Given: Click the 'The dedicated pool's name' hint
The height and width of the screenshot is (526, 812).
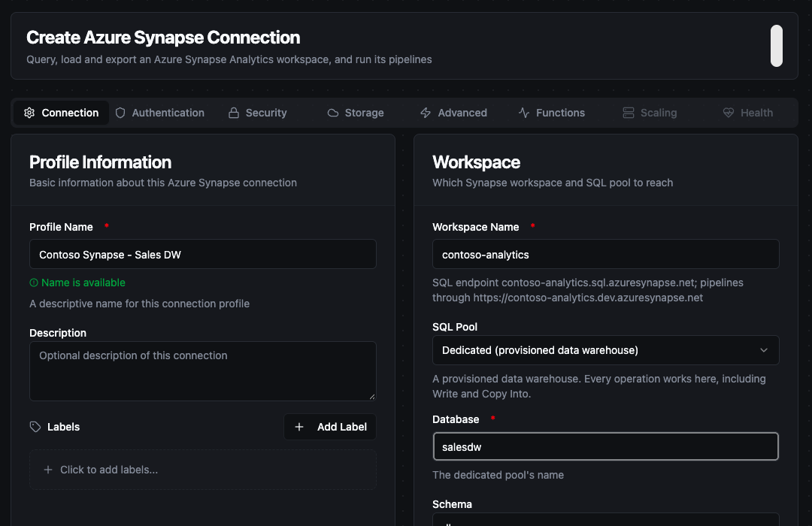Looking at the screenshot, I should click(498, 475).
